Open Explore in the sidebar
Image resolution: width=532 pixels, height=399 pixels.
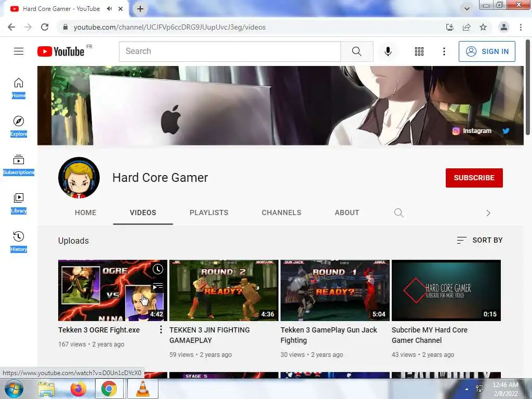(x=19, y=126)
